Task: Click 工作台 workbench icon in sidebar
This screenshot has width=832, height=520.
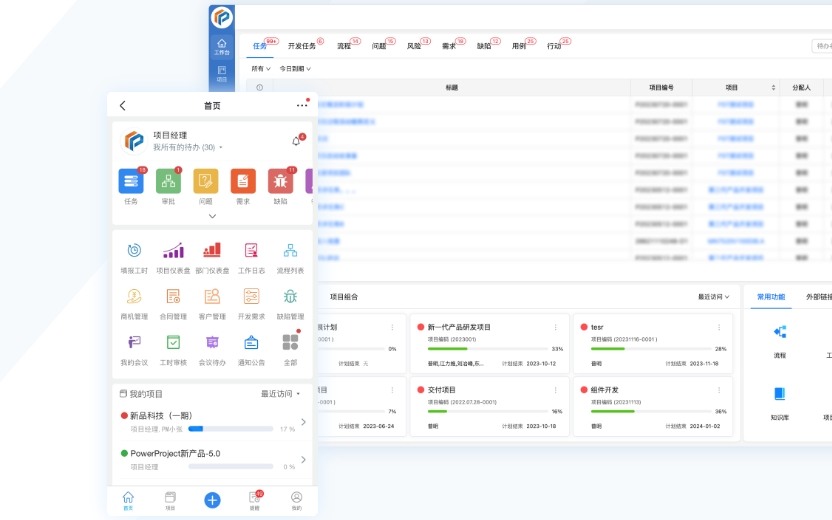Action: pyautogui.click(x=222, y=45)
